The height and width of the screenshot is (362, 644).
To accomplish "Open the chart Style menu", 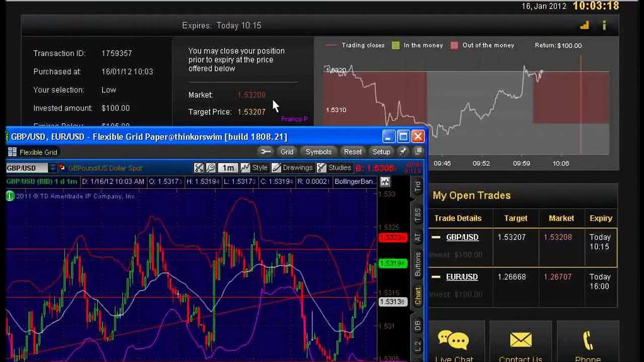I will click(254, 168).
